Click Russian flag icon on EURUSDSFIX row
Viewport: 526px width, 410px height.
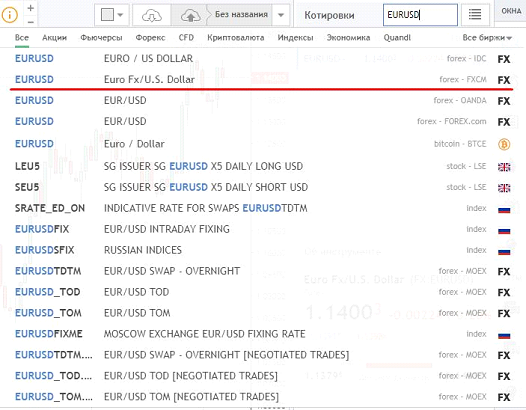(504, 251)
